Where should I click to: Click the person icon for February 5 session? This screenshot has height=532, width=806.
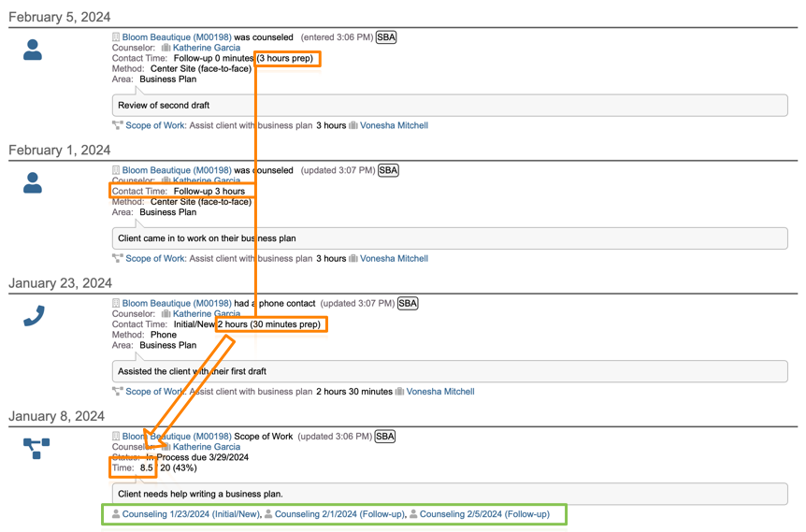click(x=33, y=50)
